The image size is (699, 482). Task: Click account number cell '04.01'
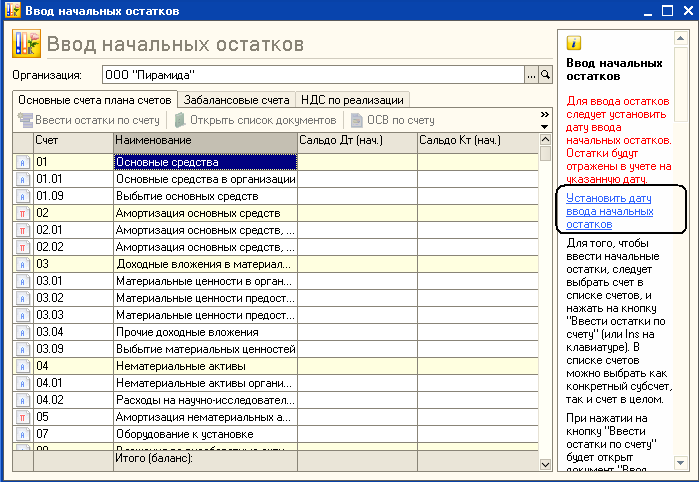tap(74, 383)
